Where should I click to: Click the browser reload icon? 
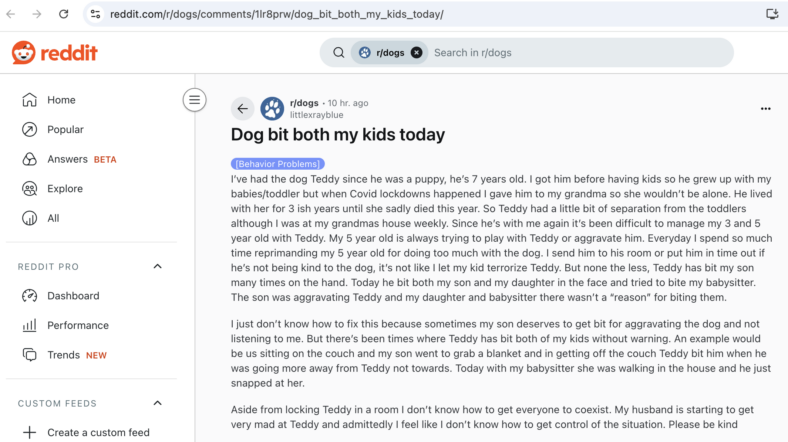[63, 14]
